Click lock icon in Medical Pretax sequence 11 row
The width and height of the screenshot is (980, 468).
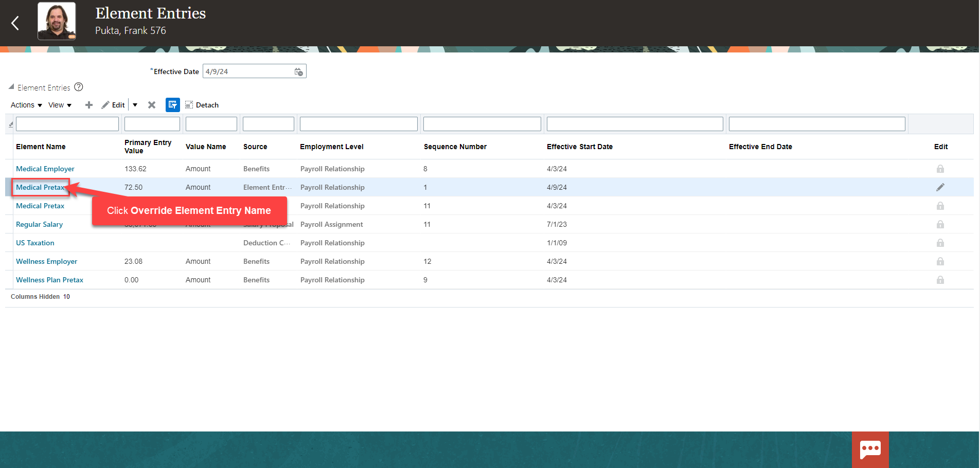point(940,206)
